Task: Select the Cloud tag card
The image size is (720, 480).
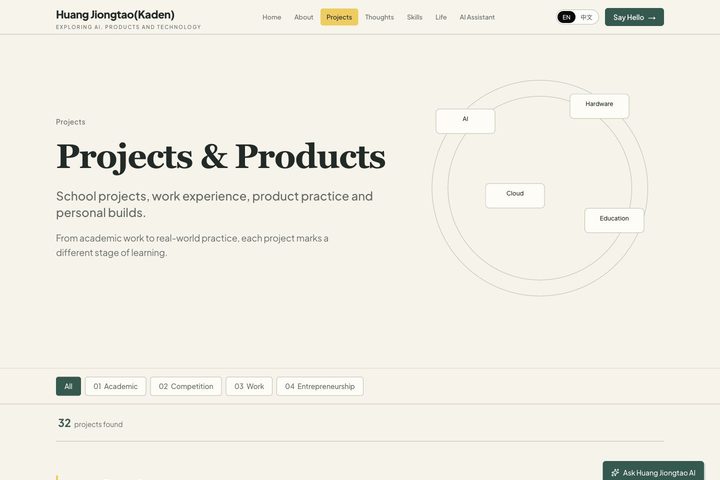Action: point(515,196)
